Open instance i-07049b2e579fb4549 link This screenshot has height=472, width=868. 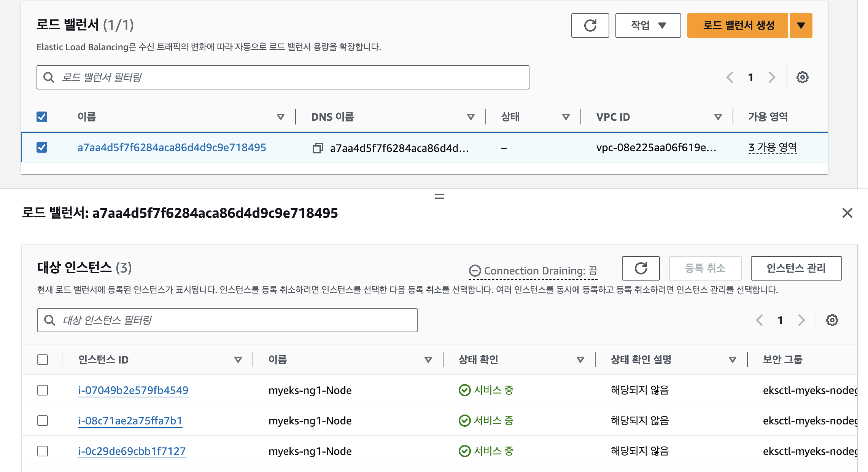tap(133, 390)
